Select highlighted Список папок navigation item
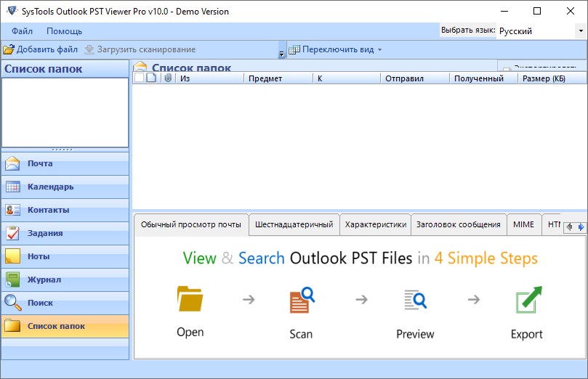 tap(65, 326)
